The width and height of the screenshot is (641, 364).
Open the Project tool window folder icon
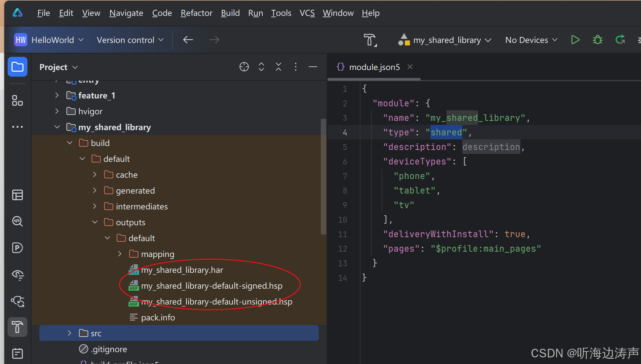18,67
